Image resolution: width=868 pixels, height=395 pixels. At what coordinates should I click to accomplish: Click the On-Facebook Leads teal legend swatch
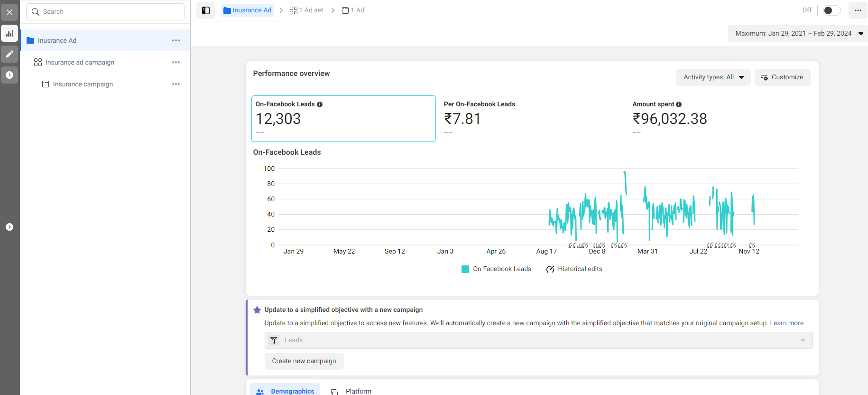tap(465, 269)
